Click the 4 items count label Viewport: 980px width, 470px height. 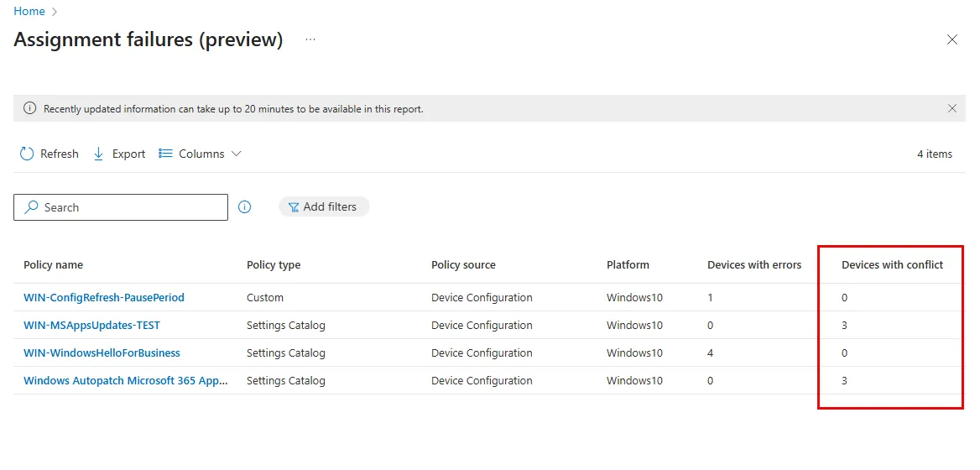pyautogui.click(x=935, y=154)
